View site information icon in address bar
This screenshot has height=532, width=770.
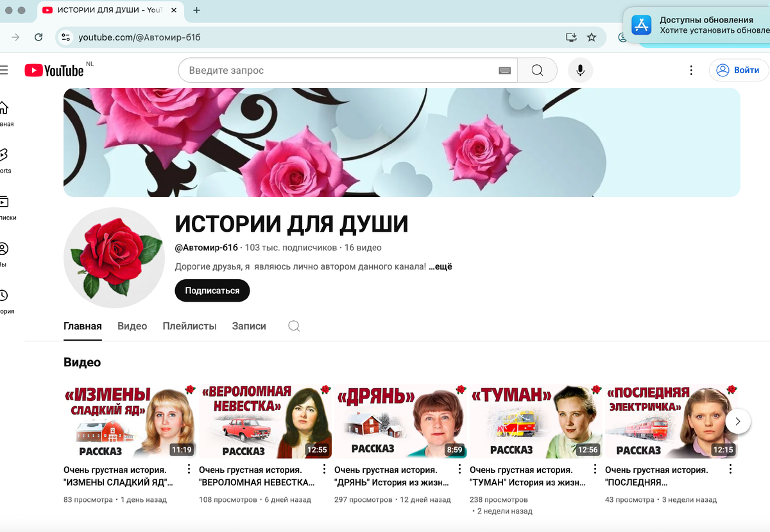(65, 37)
